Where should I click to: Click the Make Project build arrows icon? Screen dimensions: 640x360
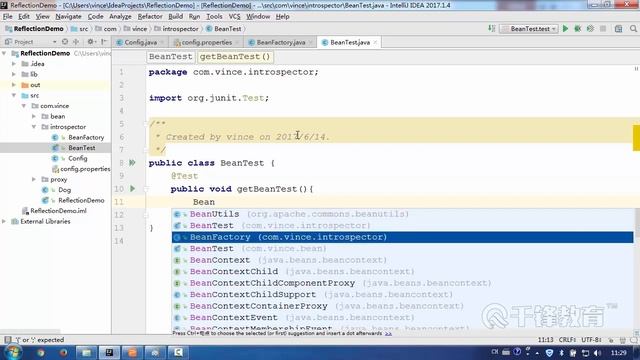pyautogui.click(x=491, y=29)
